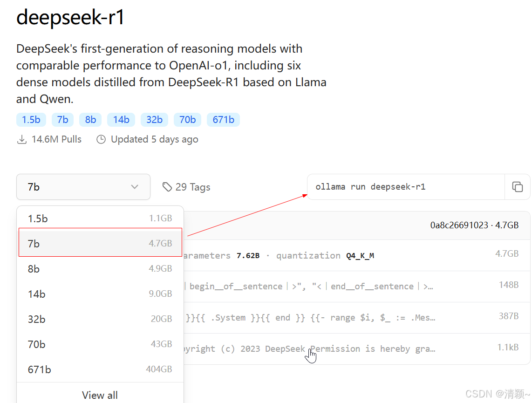Image resolution: width=532 pixels, height=403 pixels.
Task: Click the ollama run deepseek-r1 command field
Action: click(406, 187)
